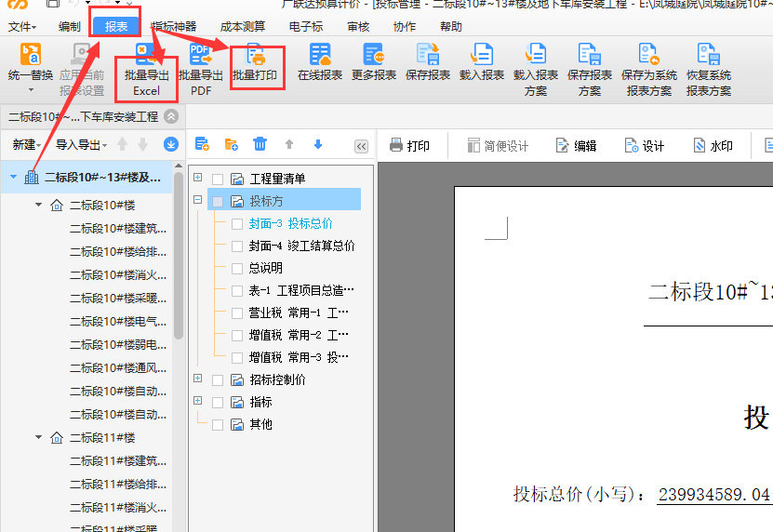Select 二标段11#楼建筑 in project tree
Image resolution: width=773 pixels, height=532 pixels.
pos(118,461)
